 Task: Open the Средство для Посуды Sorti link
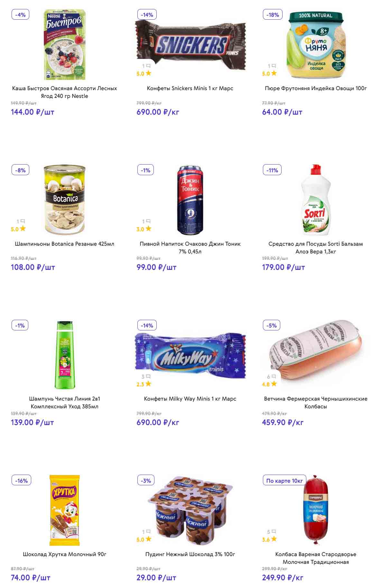(x=315, y=248)
